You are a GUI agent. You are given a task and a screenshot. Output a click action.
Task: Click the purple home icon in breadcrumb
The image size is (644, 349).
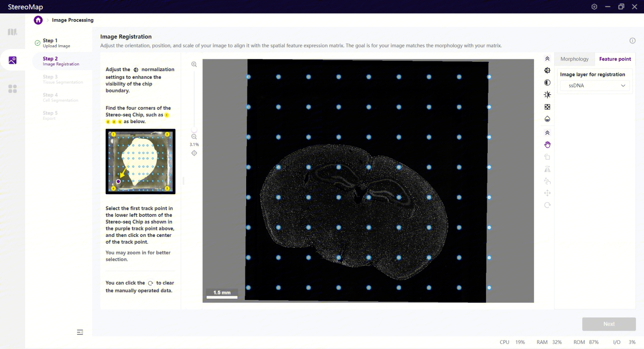coord(38,20)
